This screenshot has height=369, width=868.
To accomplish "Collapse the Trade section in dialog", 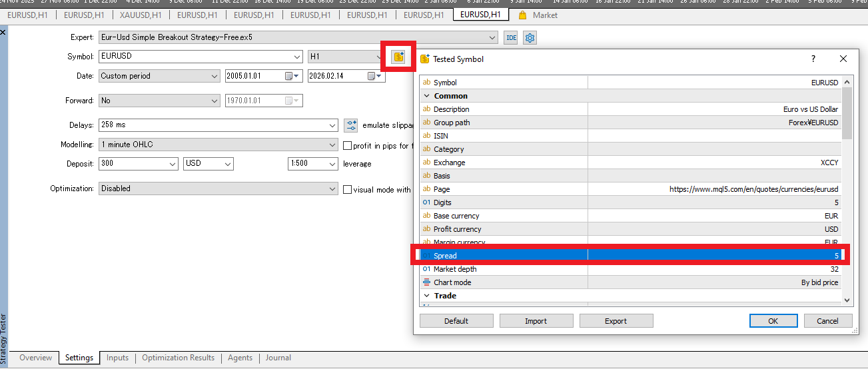I will click(x=427, y=296).
